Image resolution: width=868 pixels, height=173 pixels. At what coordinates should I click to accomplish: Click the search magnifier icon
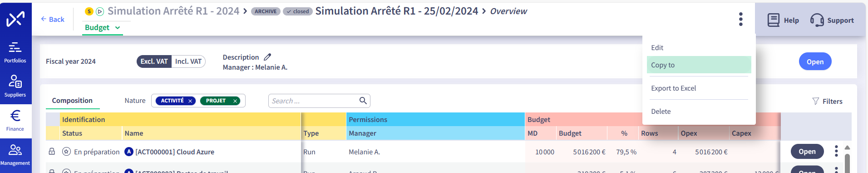coord(363,101)
